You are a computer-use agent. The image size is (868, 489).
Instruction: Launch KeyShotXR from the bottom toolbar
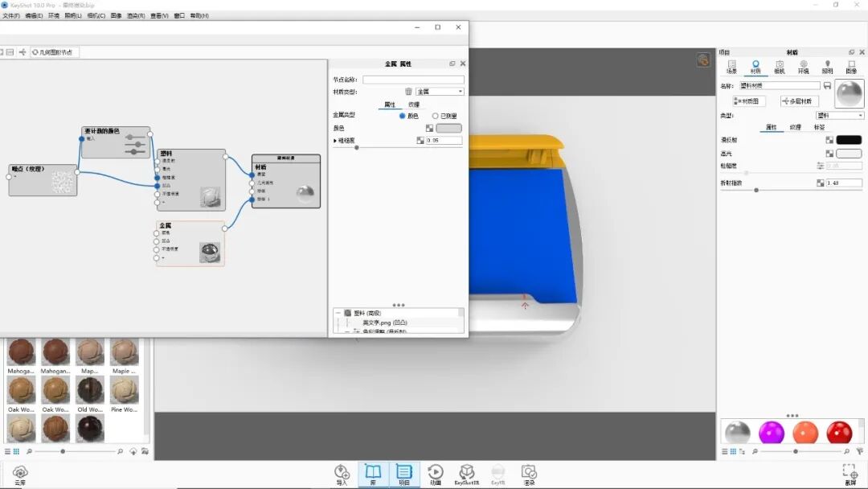(x=467, y=473)
